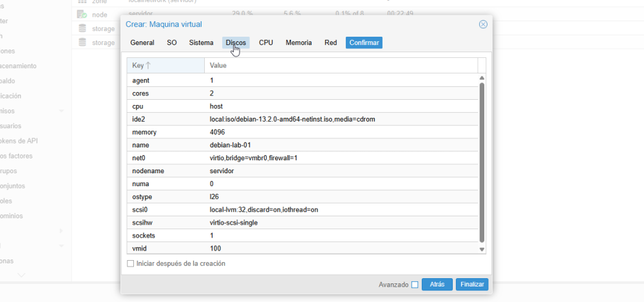Click the Finalizar button

coord(472,285)
